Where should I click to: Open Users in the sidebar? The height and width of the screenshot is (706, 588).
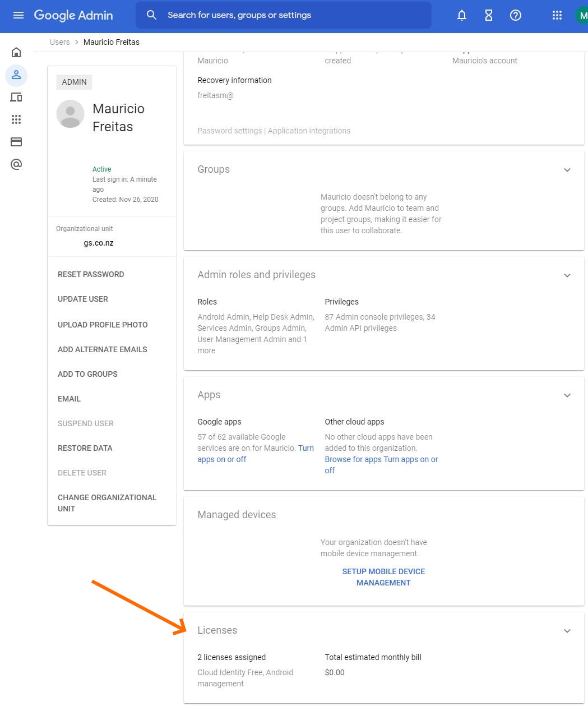point(16,75)
